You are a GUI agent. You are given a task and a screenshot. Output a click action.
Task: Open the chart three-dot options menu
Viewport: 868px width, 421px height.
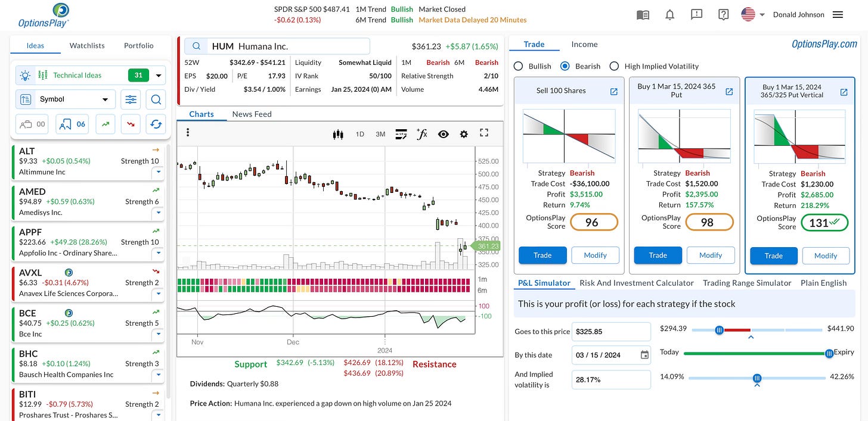(x=188, y=133)
